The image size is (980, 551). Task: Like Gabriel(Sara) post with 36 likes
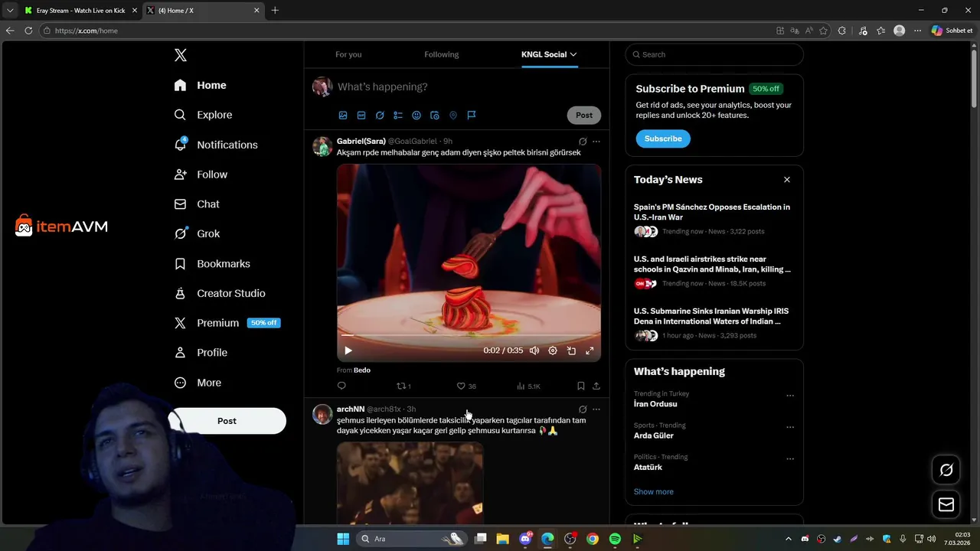click(x=466, y=386)
